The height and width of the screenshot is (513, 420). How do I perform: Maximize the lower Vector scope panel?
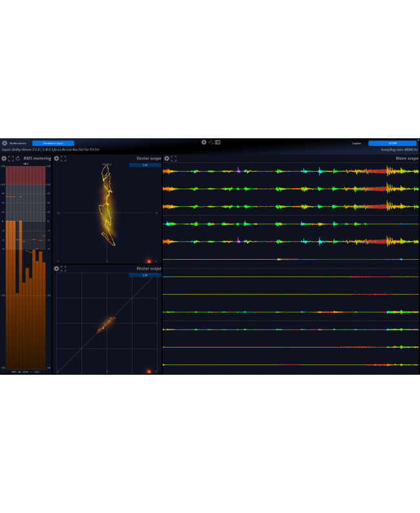(63, 269)
